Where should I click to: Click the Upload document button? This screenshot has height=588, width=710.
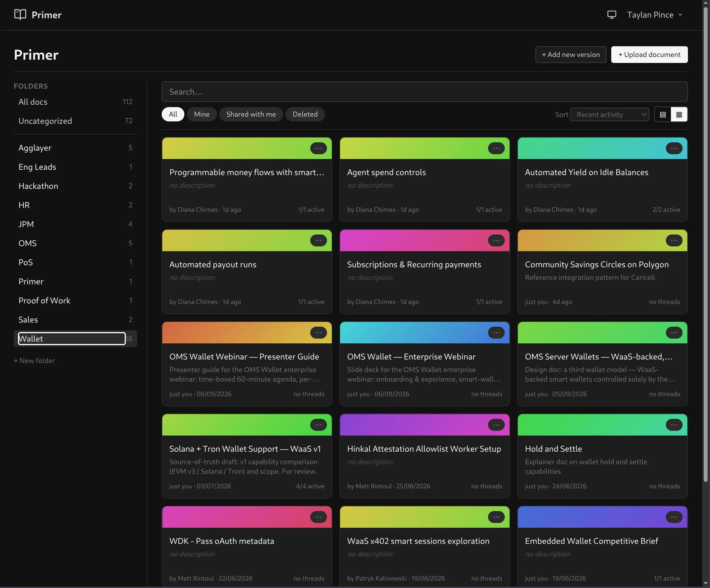[x=649, y=54]
